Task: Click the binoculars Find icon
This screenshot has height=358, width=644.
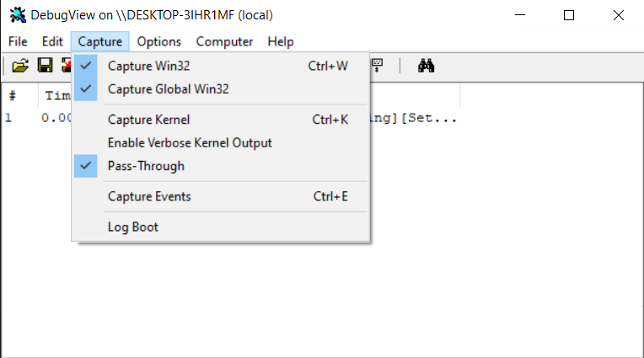Action: [x=426, y=66]
